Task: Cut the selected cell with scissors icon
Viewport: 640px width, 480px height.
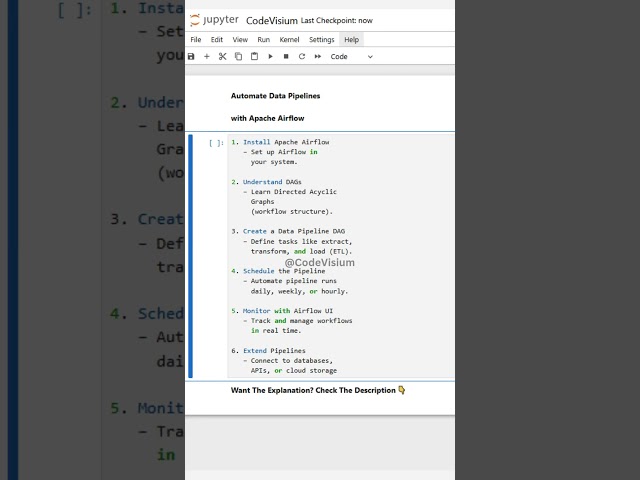Action: point(222,56)
